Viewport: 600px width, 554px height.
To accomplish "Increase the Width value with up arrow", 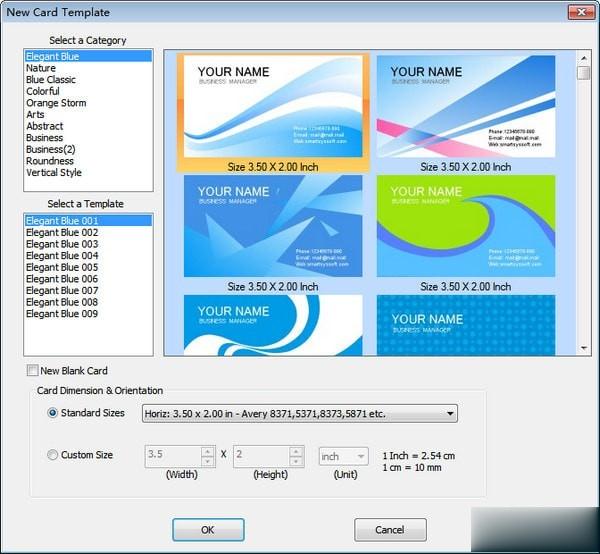I will (207, 452).
